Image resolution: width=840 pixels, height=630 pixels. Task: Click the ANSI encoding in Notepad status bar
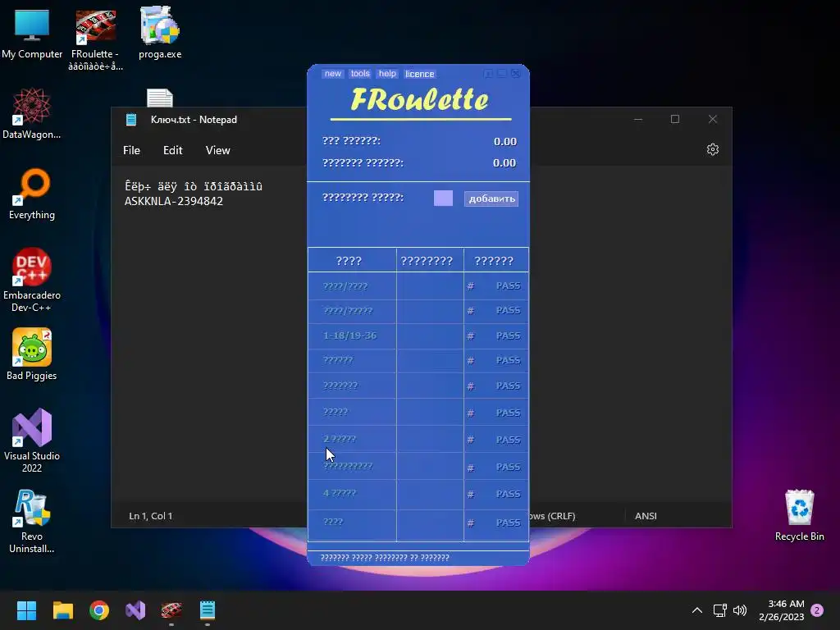[x=646, y=516]
